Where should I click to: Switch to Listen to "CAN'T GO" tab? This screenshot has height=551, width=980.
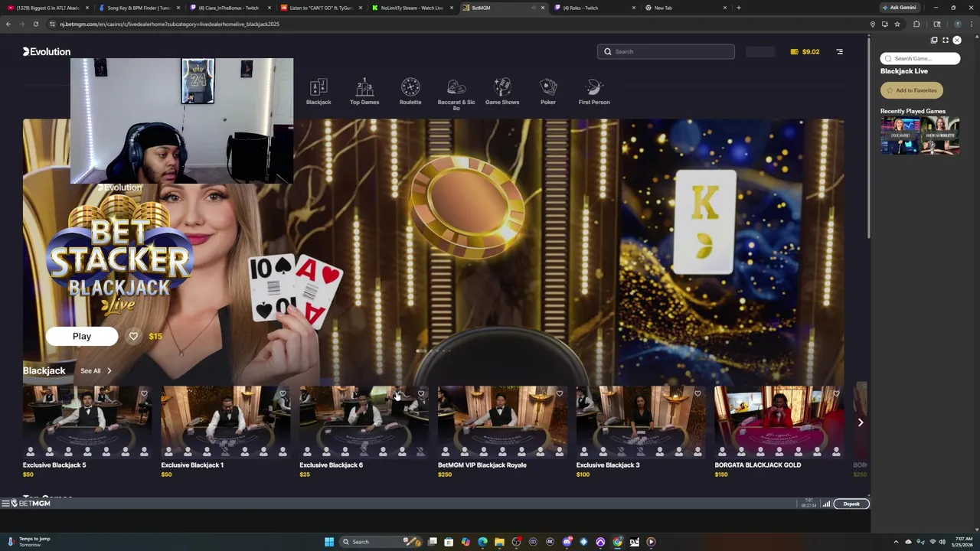click(321, 8)
